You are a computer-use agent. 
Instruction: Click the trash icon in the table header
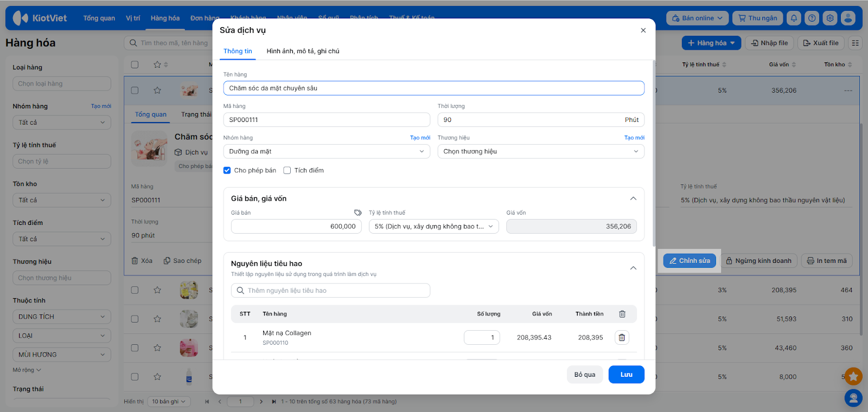pyautogui.click(x=622, y=314)
